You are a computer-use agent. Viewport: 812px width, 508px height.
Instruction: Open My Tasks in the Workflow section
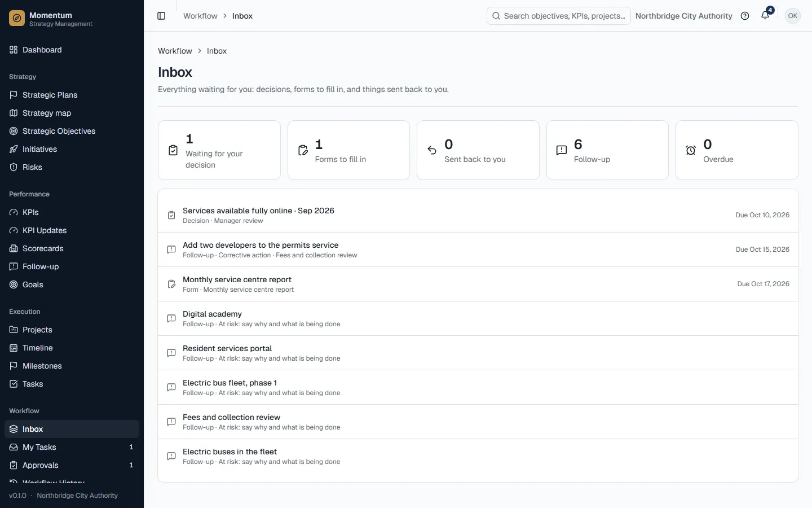pyautogui.click(x=72, y=447)
